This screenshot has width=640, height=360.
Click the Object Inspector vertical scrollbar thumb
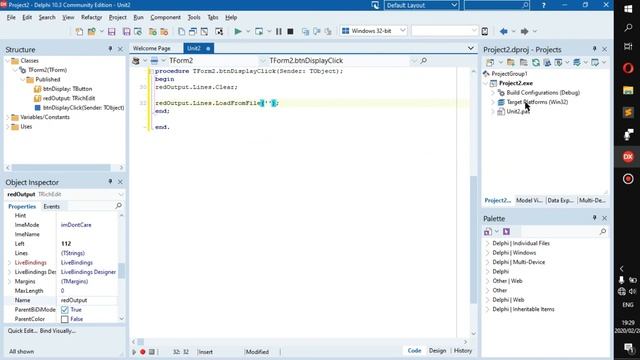click(x=121, y=271)
